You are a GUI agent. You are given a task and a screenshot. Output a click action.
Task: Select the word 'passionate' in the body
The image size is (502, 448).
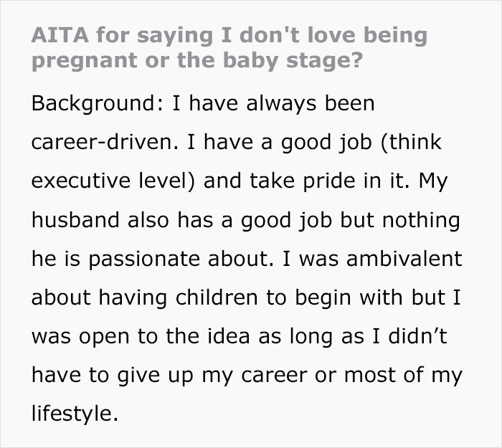pos(144,259)
